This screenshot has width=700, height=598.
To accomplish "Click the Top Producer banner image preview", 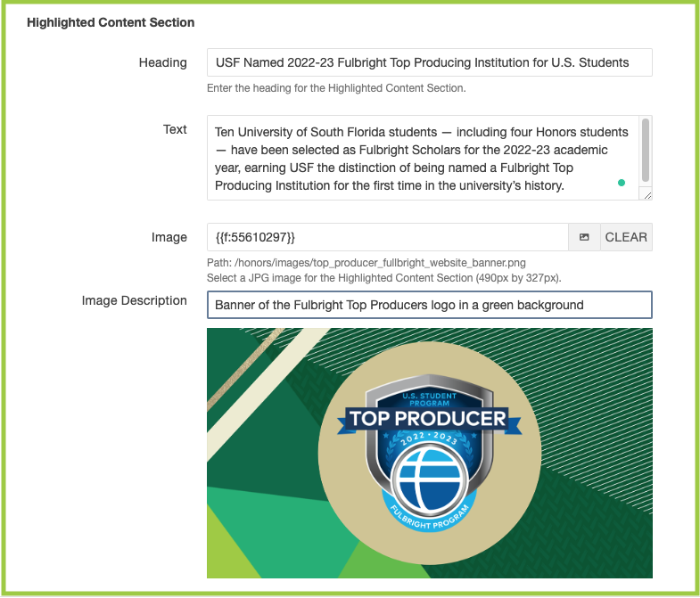I will 430,453.
